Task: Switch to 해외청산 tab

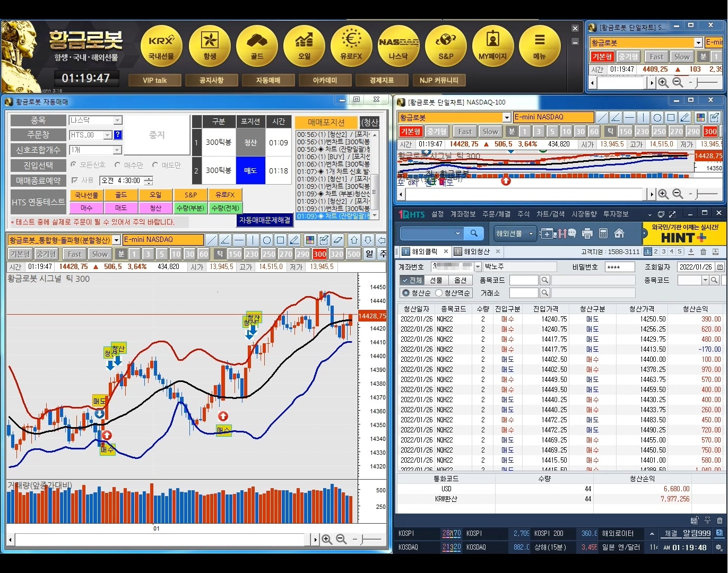Action: (x=476, y=251)
